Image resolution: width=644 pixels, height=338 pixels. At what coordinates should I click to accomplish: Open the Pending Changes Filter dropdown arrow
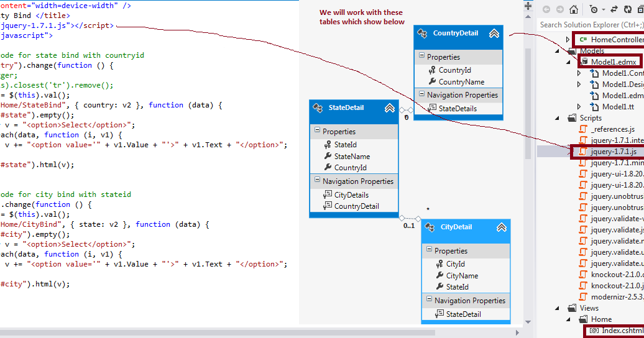(x=604, y=9)
